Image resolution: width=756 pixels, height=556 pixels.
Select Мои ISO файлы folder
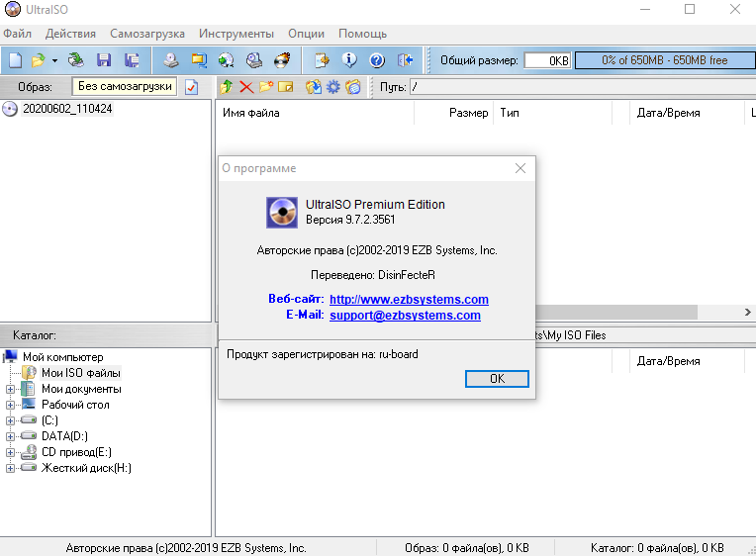(81, 373)
